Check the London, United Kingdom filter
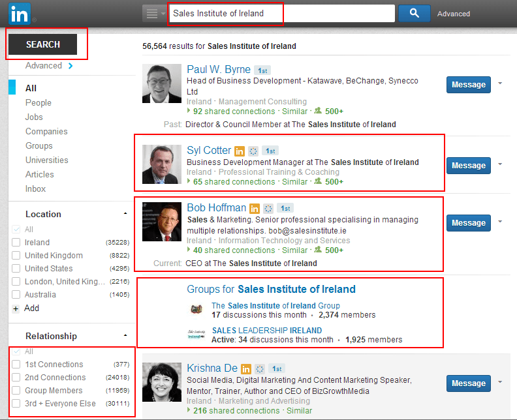The image size is (517, 420). pyautogui.click(x=16, y=282)
